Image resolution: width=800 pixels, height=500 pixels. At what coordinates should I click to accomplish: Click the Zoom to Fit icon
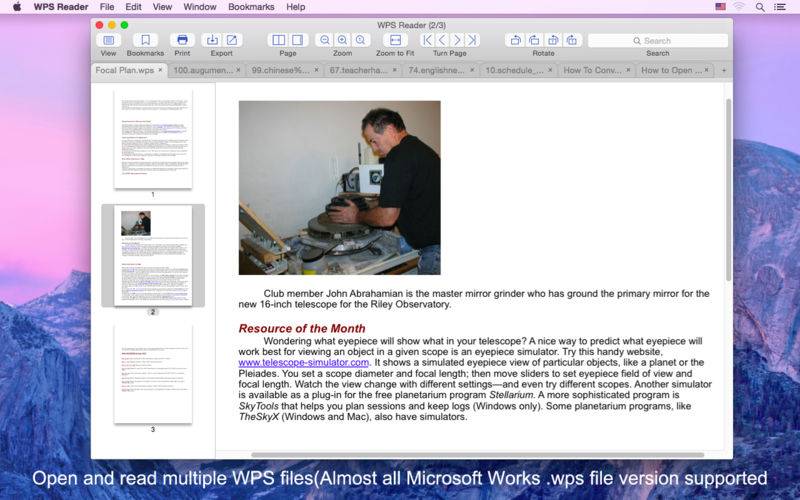pyautogui.click(x=395, y=40)
